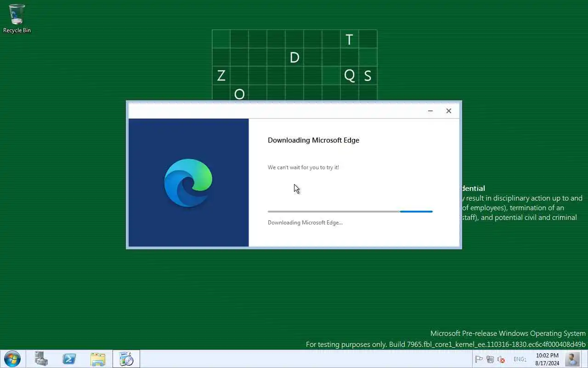Click the letter O in the grid
Image resolution: width=588 pixels, height=368 pixels.
coord(239,94)
